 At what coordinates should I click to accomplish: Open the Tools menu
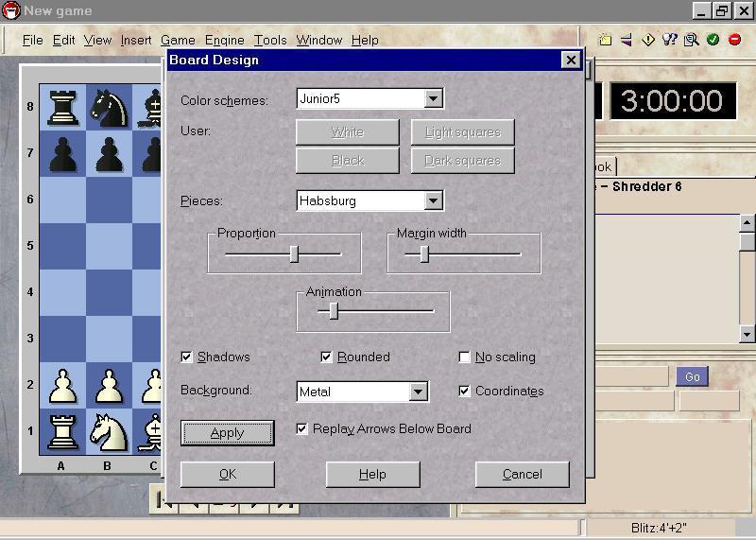(270, 40)
